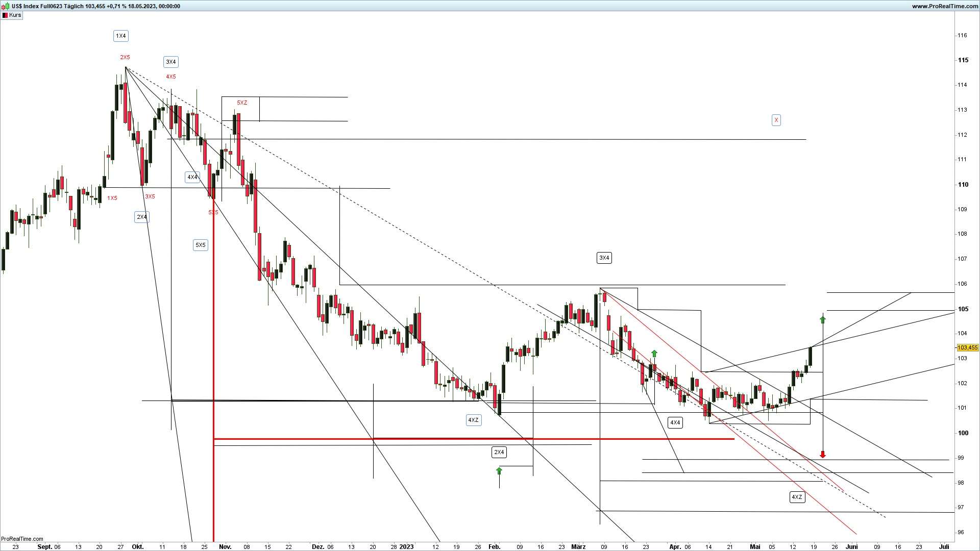Click the chart icon beside US$ Index title
This screenshot has height=551, width=980.
point(5,6)
